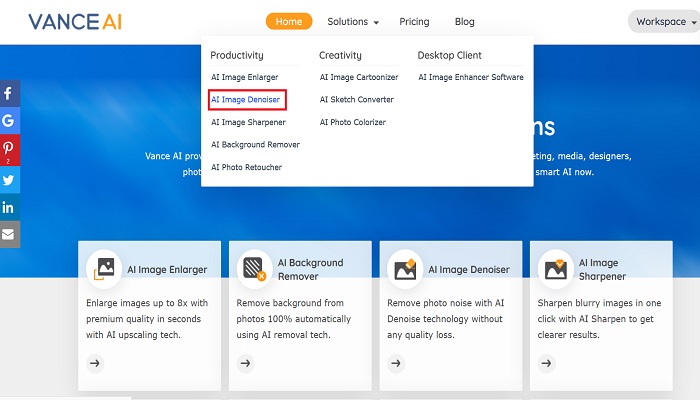
Task: Open AI Sketch Converter from Creativity
Action: [x=357, y=100]
